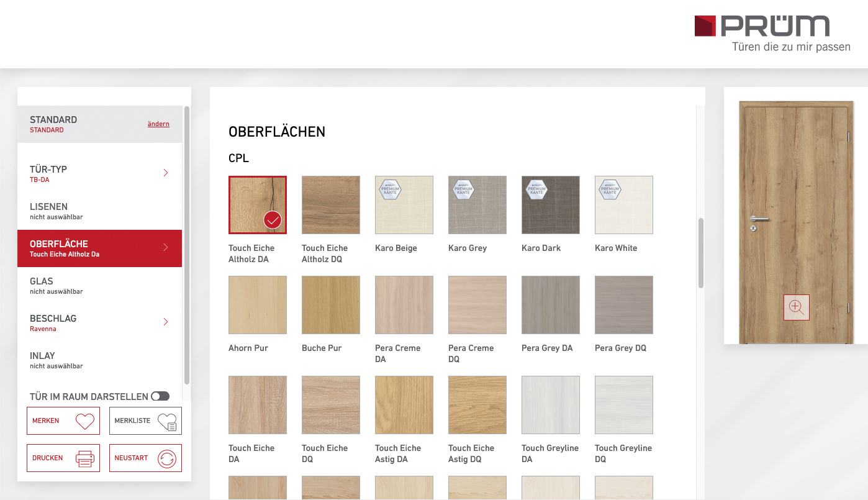The width and height of the screenshot is (868, 500).
Task: Click the 'Buche Pur' label text
Action: (x=322, y=348)
